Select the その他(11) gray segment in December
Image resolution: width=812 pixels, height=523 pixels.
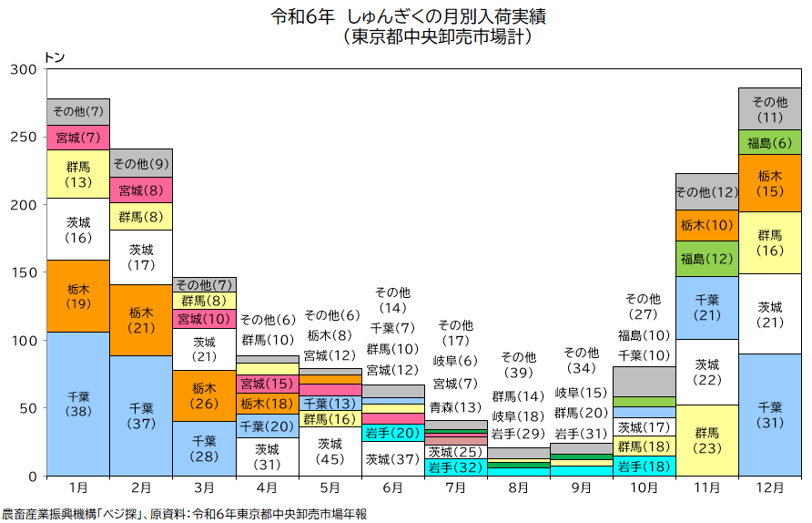click(x=770, y=108)
